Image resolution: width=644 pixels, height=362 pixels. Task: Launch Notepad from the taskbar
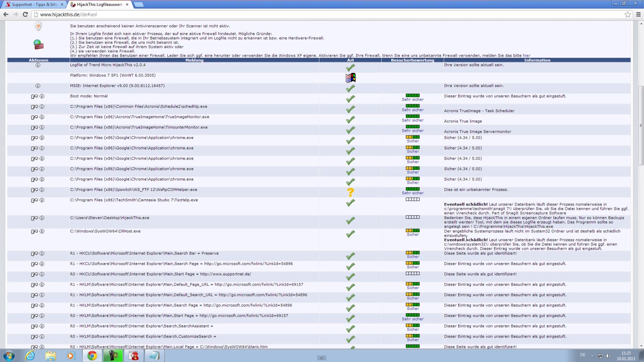[154, 355]
